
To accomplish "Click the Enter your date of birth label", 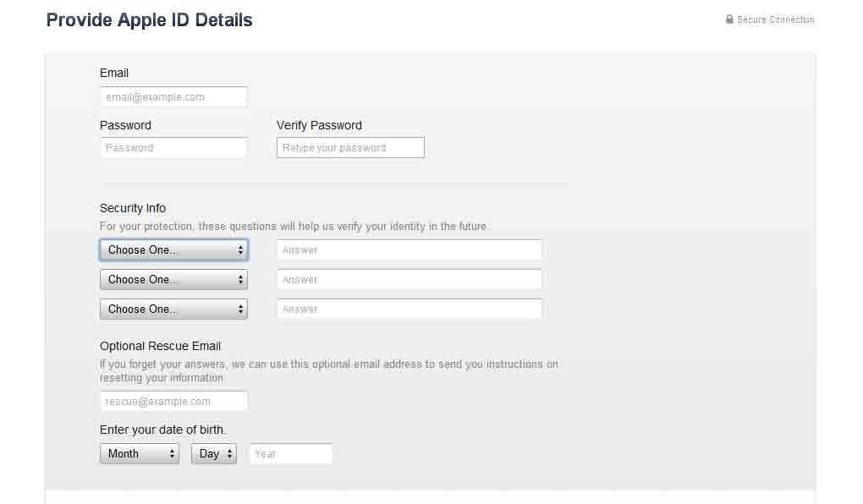I will 162,430.
